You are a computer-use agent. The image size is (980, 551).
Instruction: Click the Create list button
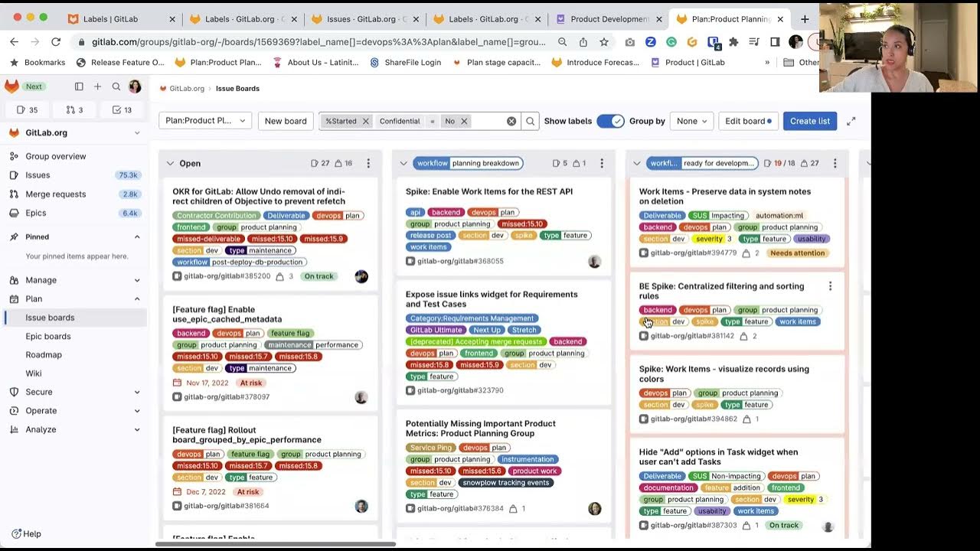810,121
